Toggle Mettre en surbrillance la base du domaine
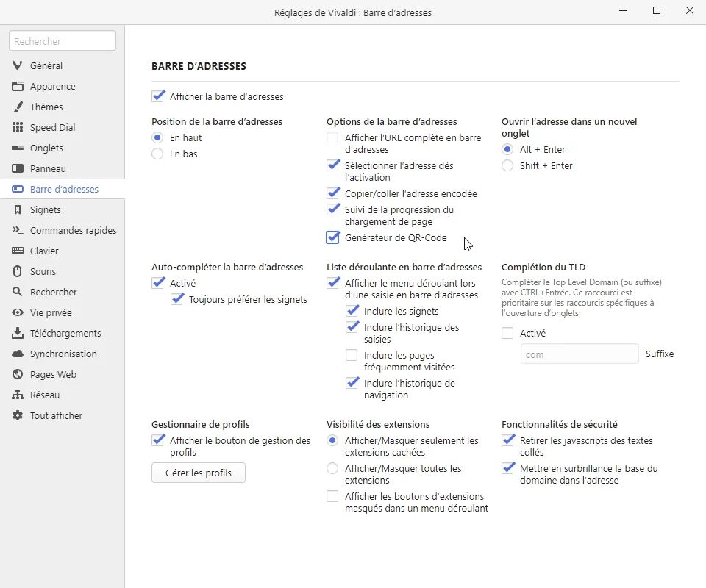 [508, 468]
